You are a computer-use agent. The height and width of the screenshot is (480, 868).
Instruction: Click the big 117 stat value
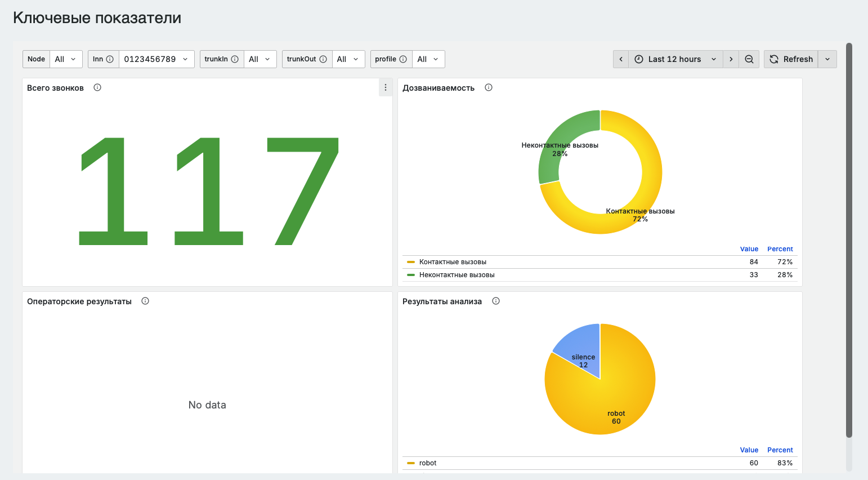(208, 192)
